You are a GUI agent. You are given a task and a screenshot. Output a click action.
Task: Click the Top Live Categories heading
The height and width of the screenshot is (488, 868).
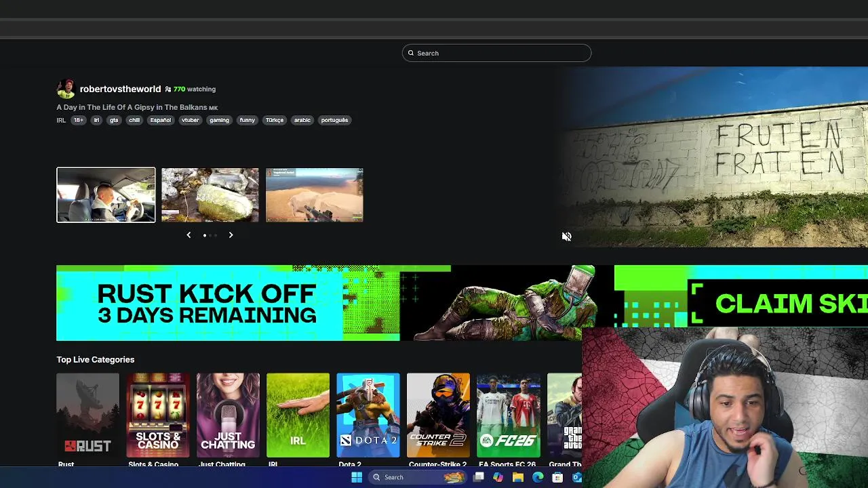(x=96, y=360)
